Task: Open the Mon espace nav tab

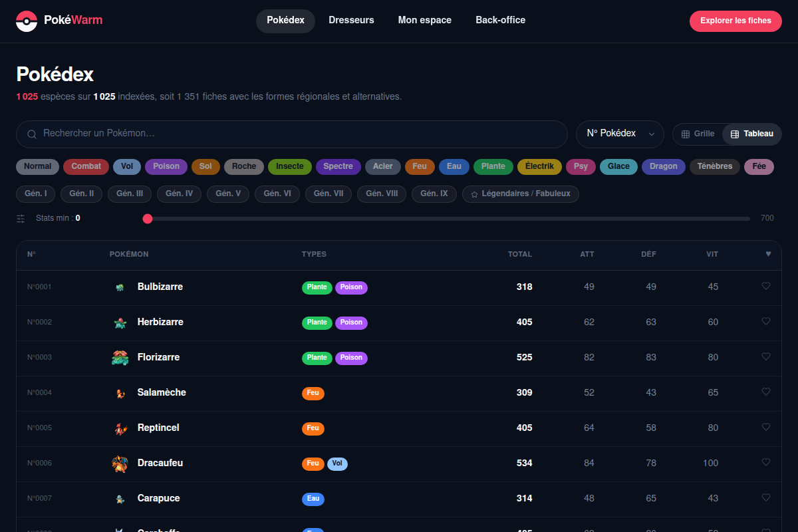Action: coord(425,21)
